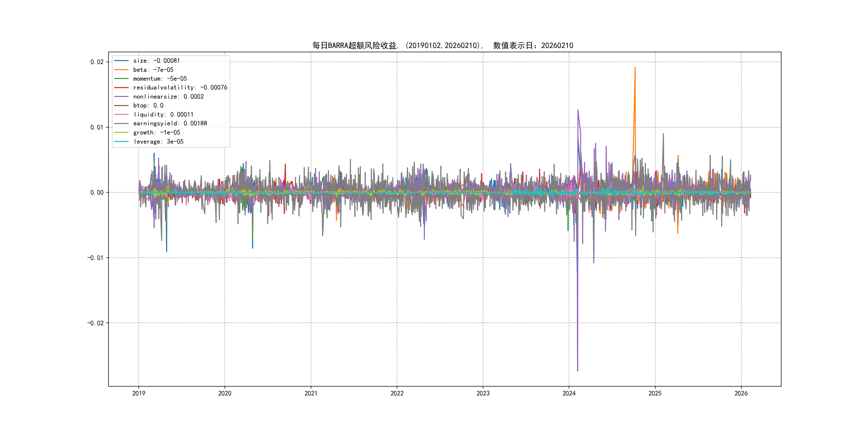Click the 2026 x-axis tick label

click(x=741, y=393)
